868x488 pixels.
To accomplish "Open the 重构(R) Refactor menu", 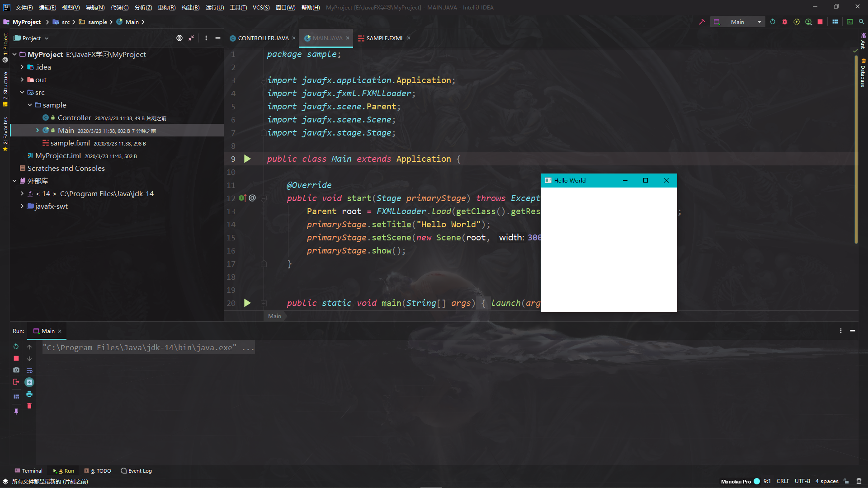I will (x=166, y=7).
